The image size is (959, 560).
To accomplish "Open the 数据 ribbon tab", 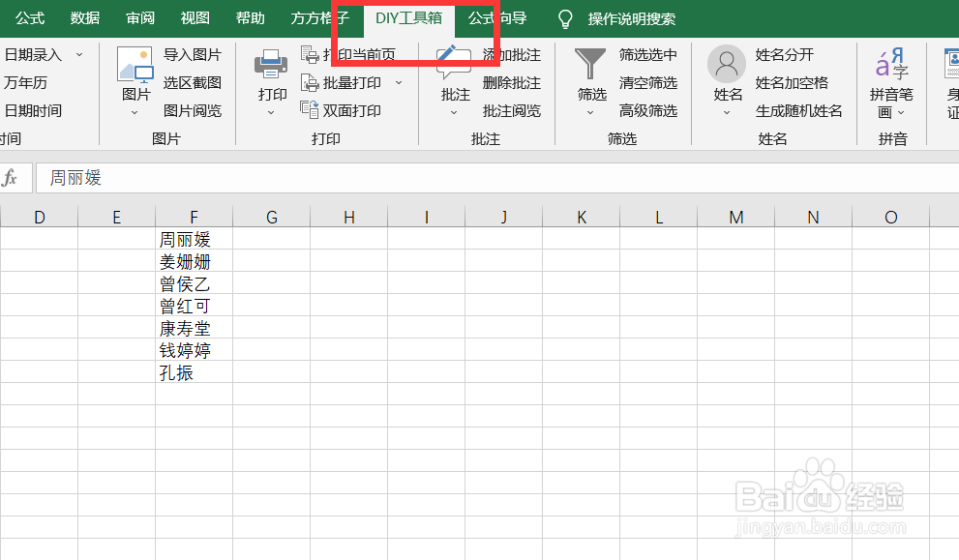I will coord(85,18).
